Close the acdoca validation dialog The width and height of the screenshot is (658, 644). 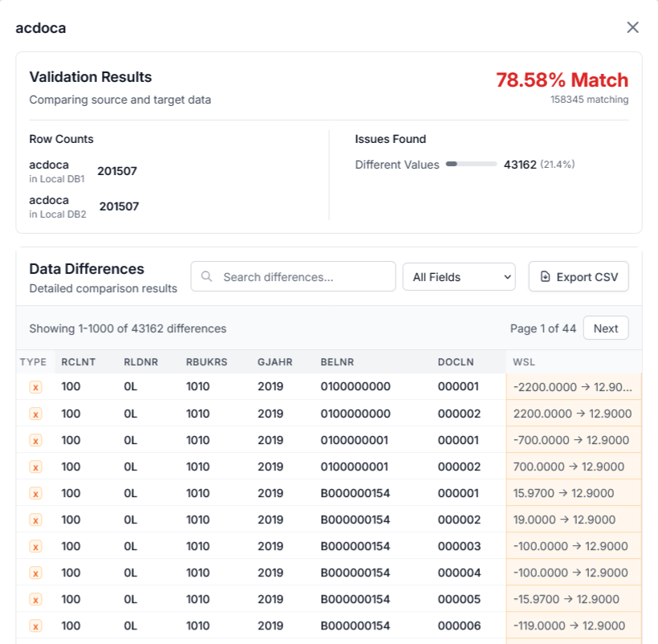pyautogui.click(x=632, y=27)
